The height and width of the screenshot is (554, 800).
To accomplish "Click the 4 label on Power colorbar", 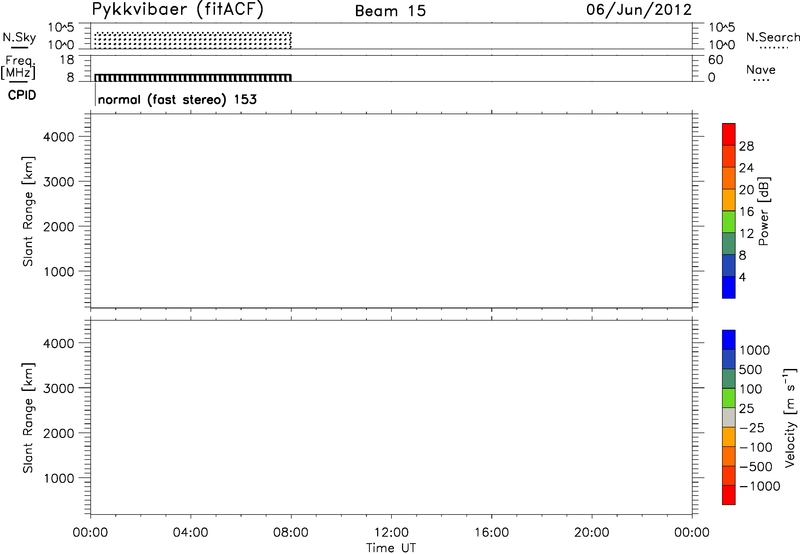I will [x=742, y=277].
